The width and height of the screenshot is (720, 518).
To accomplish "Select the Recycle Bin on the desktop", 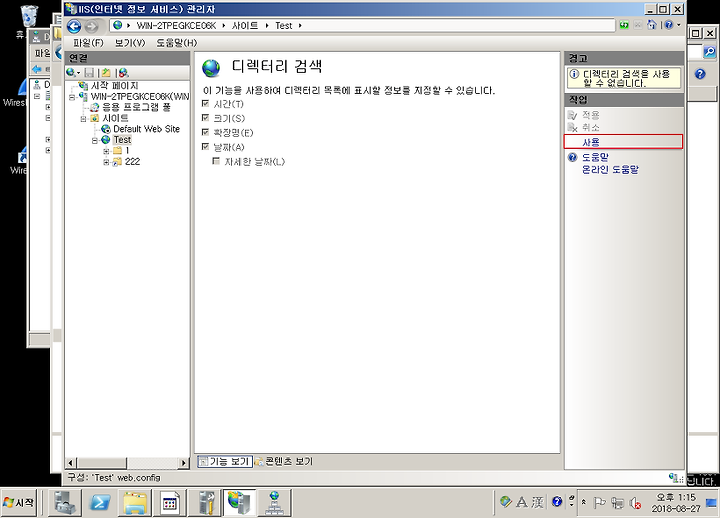I will click(x=29, y=16).
